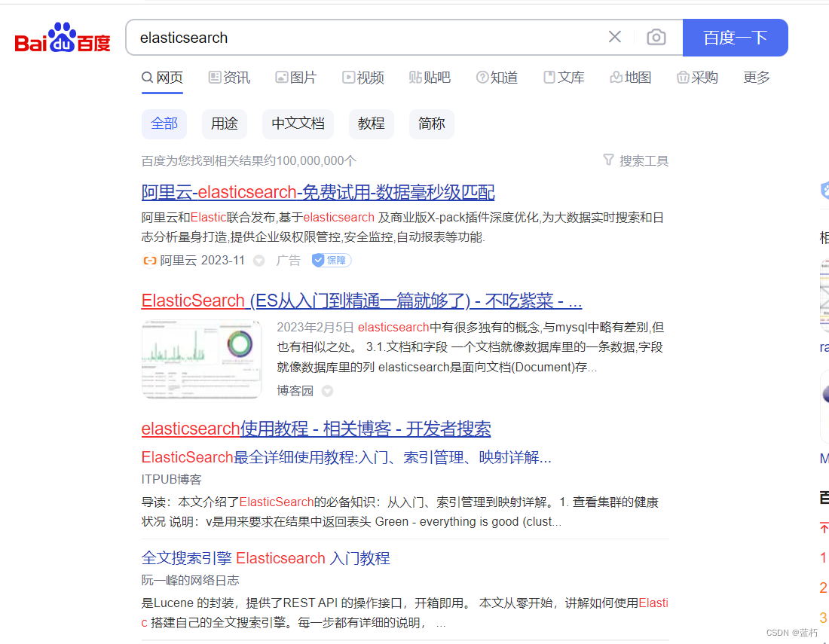Go to the 知道 tab

497,78
